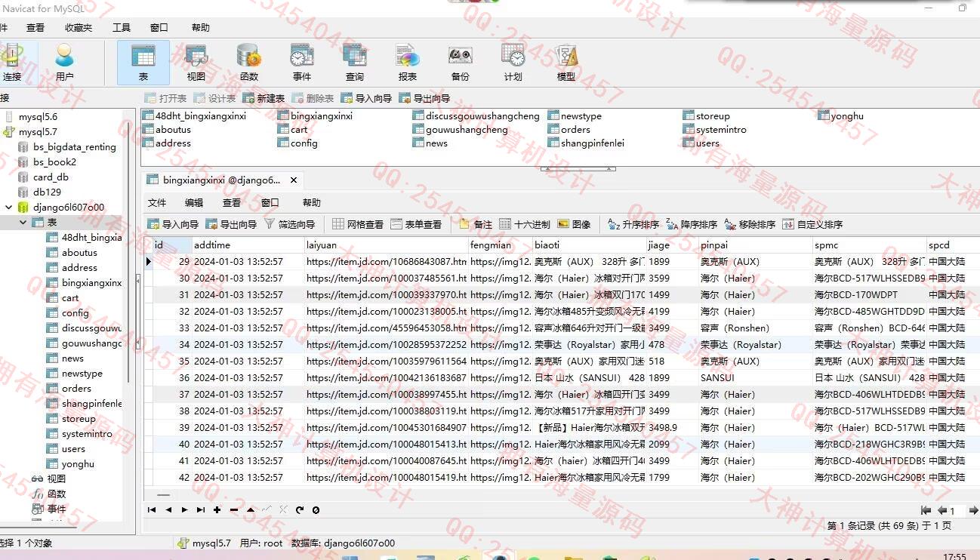Image resolution: width=980 pixels, height=560 pixels.
Task: Select mysql5.6 connection in tree
Action: point(38,117)
